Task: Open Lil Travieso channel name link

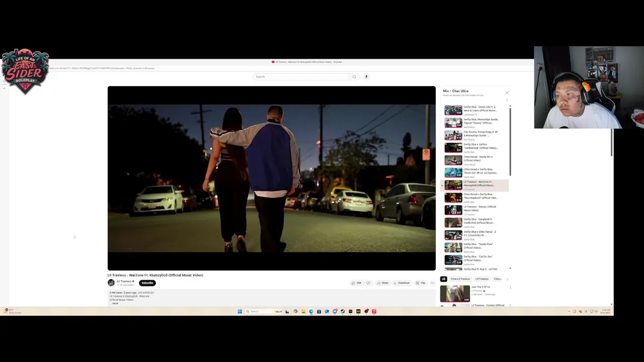Action: (x=124, y=281)
